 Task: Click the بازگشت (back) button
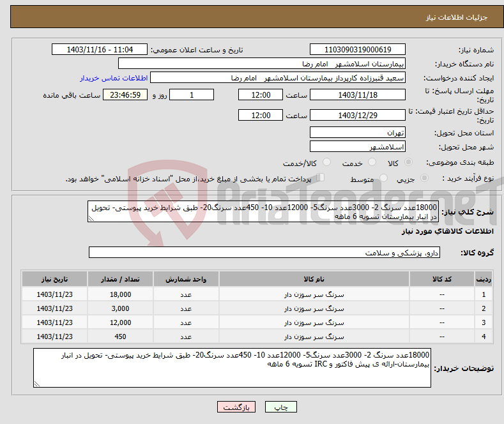236,407
